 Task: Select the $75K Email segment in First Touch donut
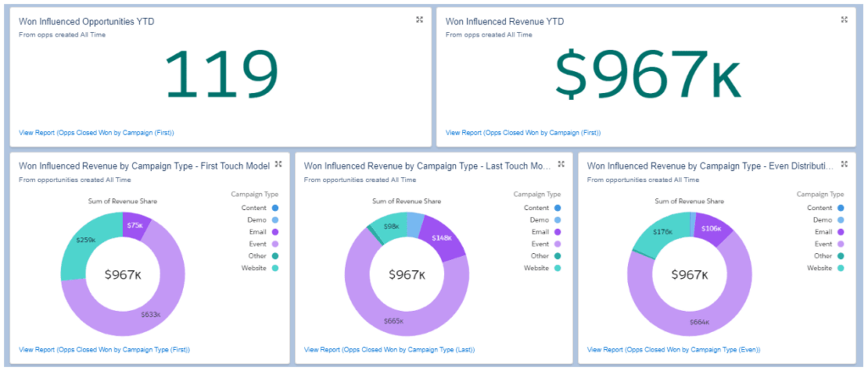[135, 224]
